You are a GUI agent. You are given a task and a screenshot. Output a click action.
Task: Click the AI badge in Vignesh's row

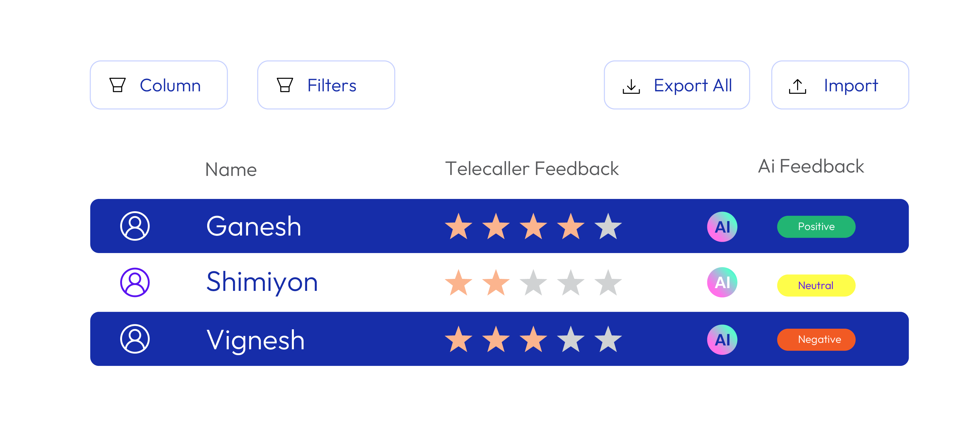(722, 339)
